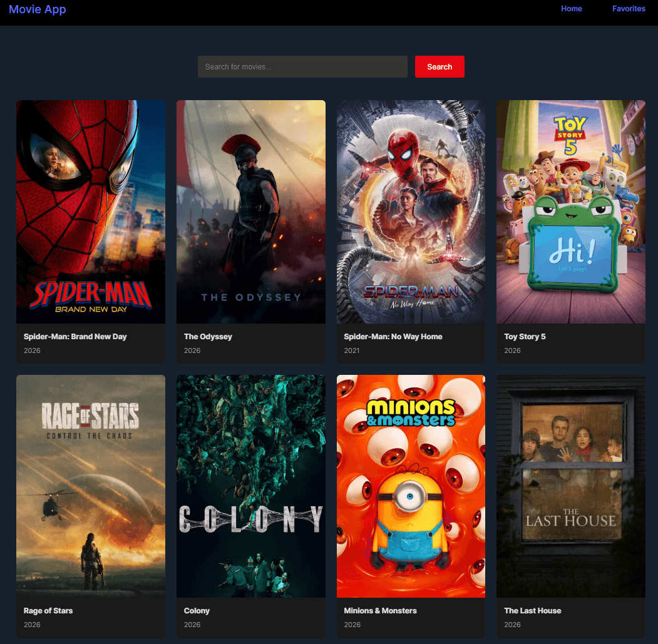Open the Spider-Man: No Way Home poster
658x644 pixels.
pos(411,212)
